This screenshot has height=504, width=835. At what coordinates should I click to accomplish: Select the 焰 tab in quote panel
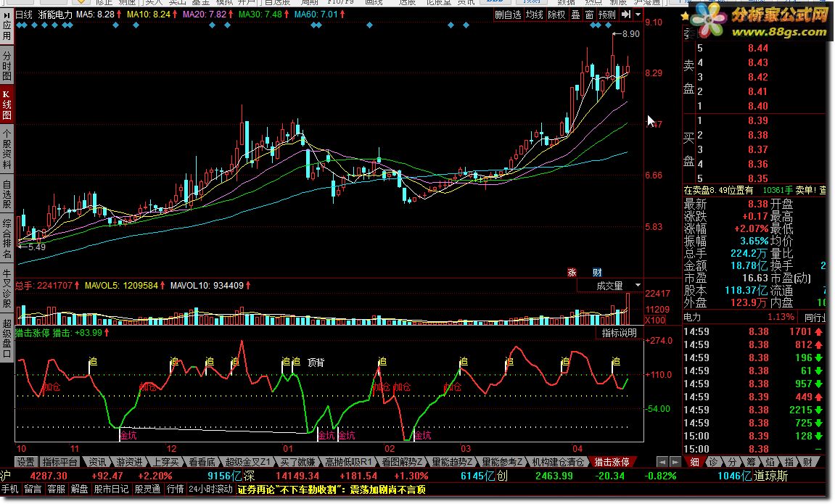tap(770, 462)
